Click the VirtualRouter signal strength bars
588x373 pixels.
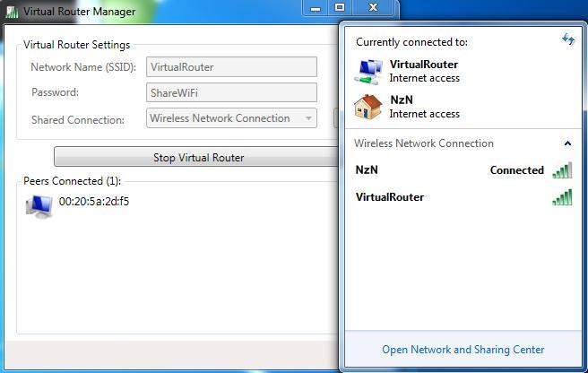pos(562,197)
